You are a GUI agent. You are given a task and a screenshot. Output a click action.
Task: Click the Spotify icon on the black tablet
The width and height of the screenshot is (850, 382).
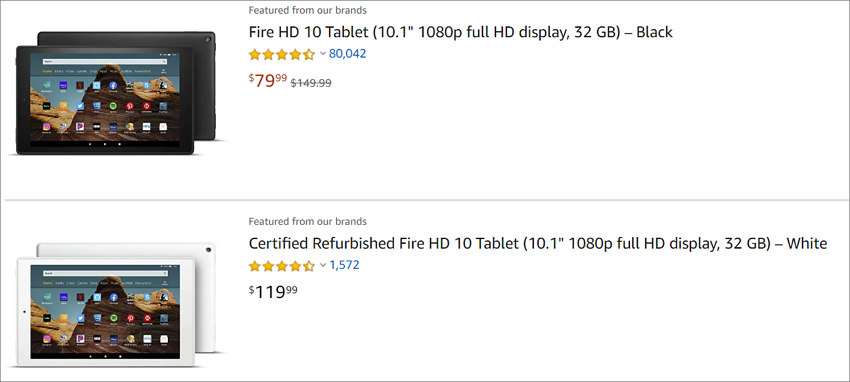tap(113, 106)
